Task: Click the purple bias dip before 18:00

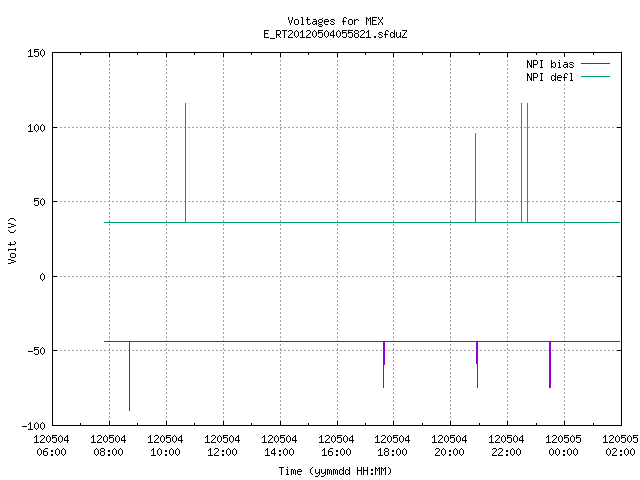Action: tap(384, 364)
